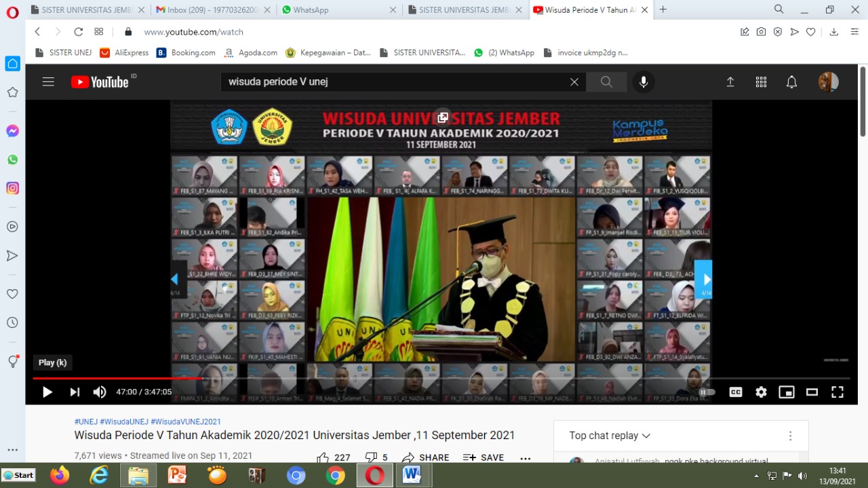
Task: Open Speed Dial start page grid
Action: (99, 32)
